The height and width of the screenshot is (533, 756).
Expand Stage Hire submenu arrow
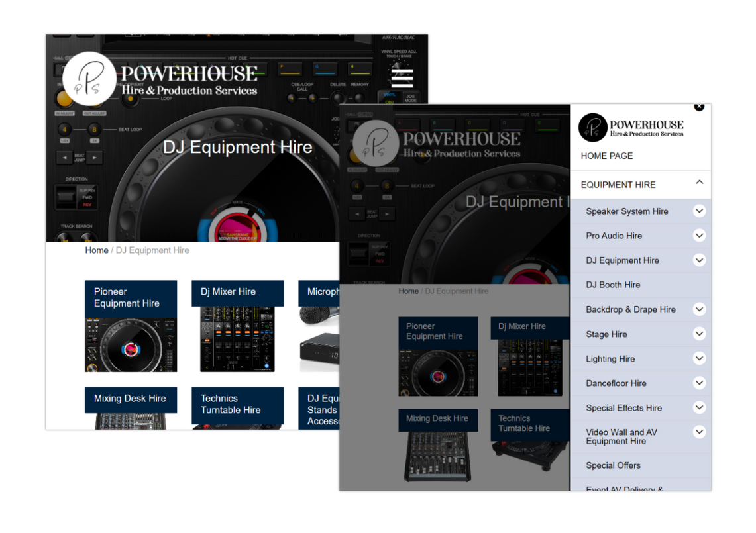click(x=699, y=334)
